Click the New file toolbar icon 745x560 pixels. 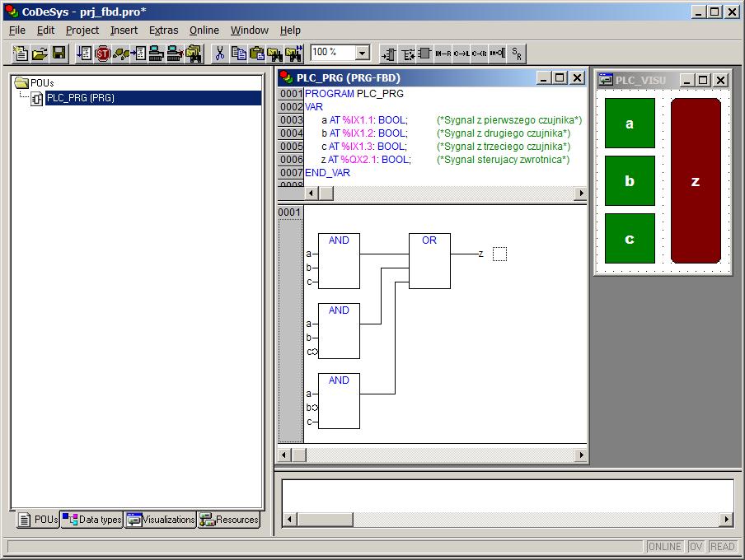(21, 54)
